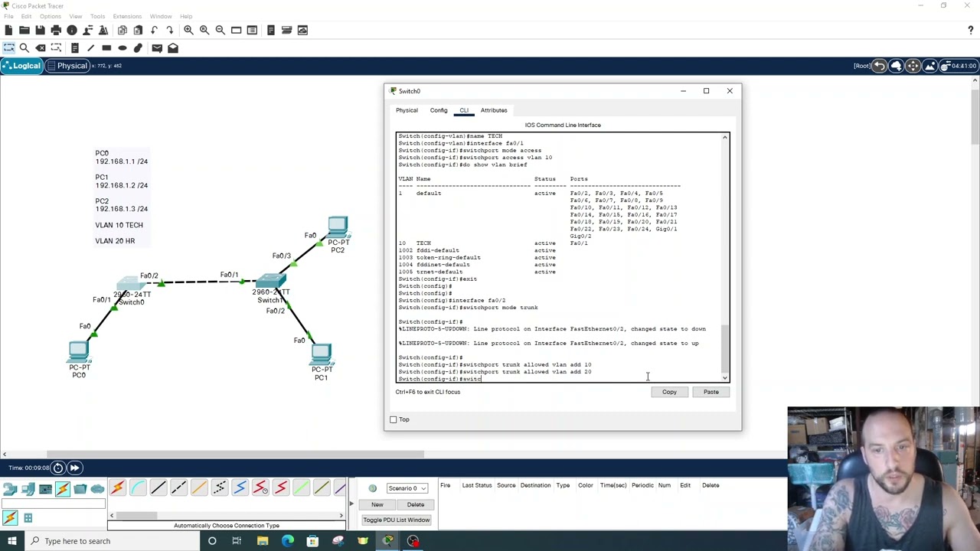The width and height of the screenshot is (980, 551).
Task: Click the Add Complex PDU open envelope icon
Action: coord(173,47)
